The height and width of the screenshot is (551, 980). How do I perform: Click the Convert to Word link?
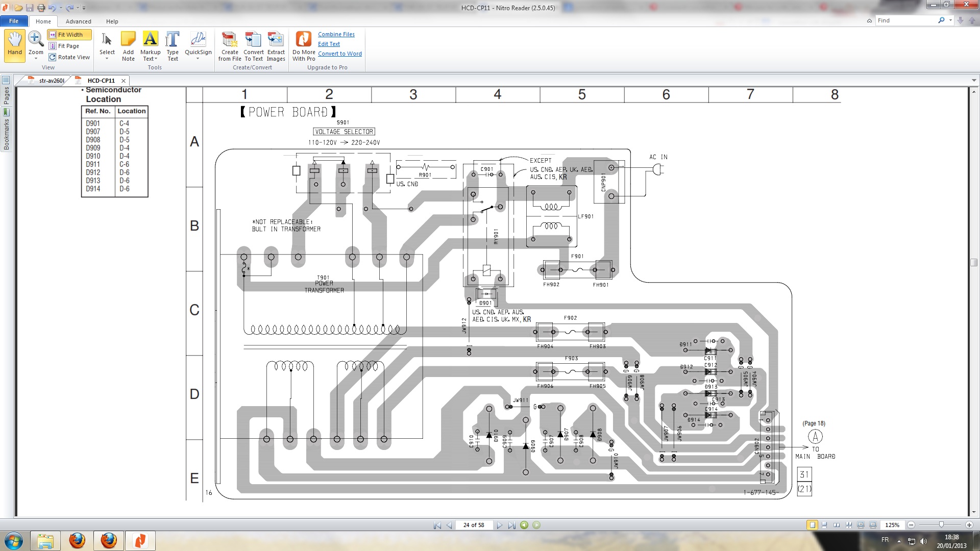pos(339,54)
